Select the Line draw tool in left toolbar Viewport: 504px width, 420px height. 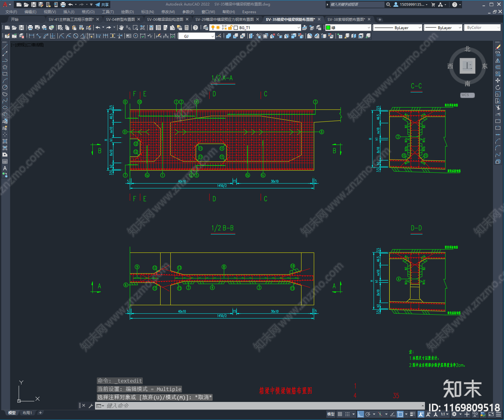[5, 47]
